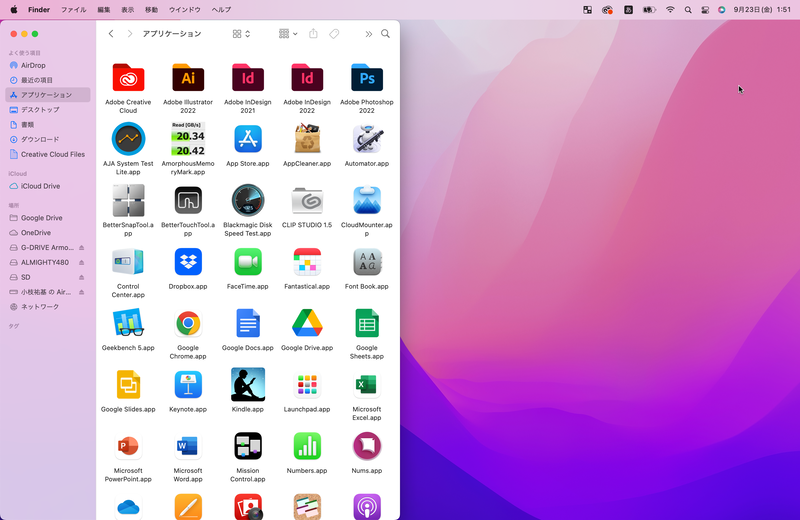Open 最近の項目 in sidebar
This screenshot has width=800, height=520.
click(x=48, y=80)
